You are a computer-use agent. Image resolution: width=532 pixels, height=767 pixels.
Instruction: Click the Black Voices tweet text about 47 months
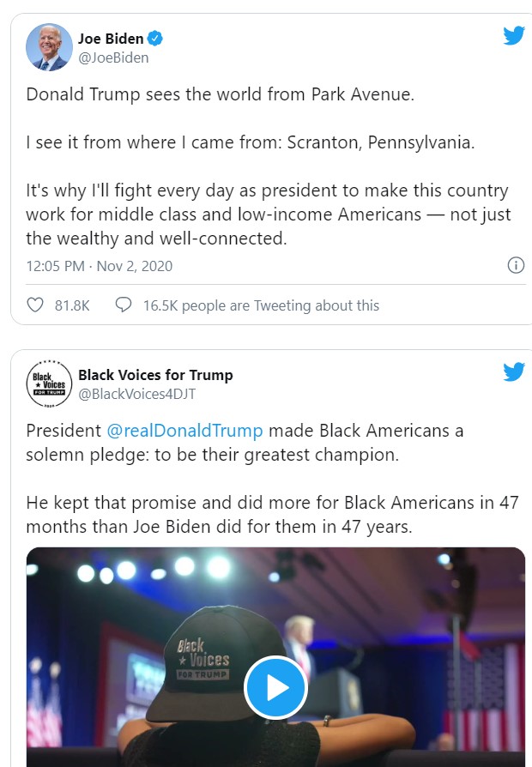[x=272, y=514]
